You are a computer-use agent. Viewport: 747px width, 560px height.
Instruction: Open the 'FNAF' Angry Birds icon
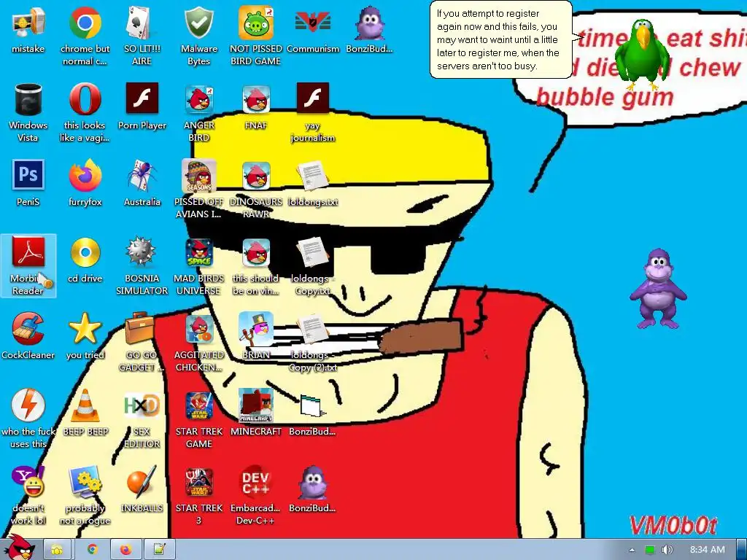pyautogui.click(x=256, y=106)
